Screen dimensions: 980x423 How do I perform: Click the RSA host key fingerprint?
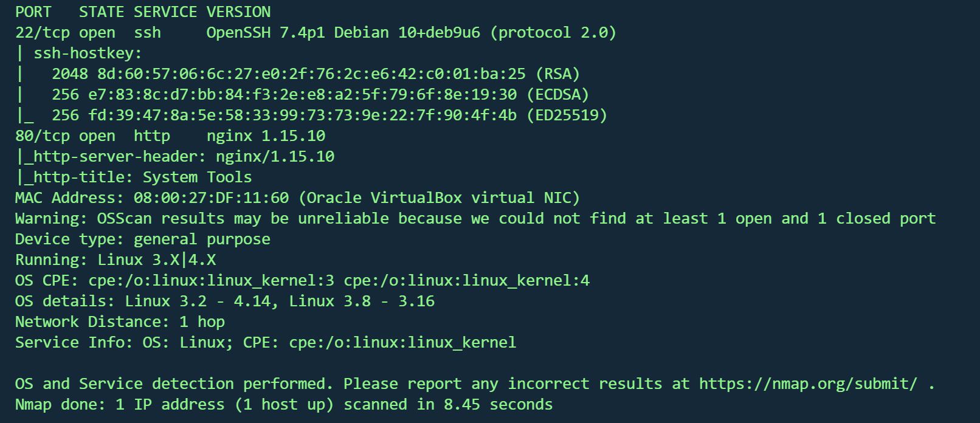[x=311, y=74]
